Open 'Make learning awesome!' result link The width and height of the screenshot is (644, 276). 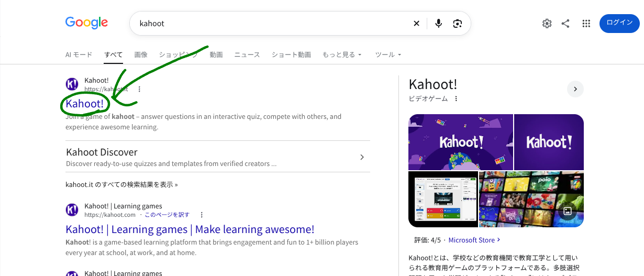point(190,229)
